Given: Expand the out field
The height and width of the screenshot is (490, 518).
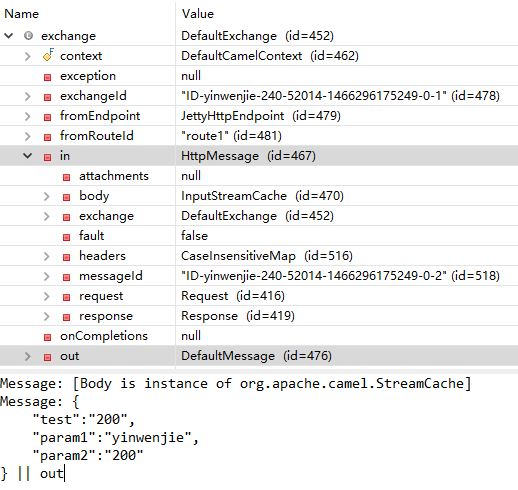Looking at the screenshot, I should click(x=28, y=356).
